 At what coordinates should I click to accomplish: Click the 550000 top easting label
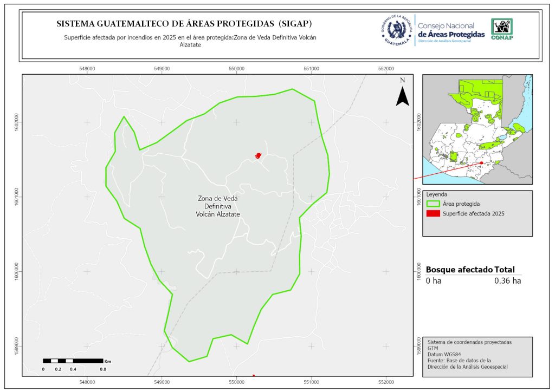pyautogui.click(x=236, y=69)
